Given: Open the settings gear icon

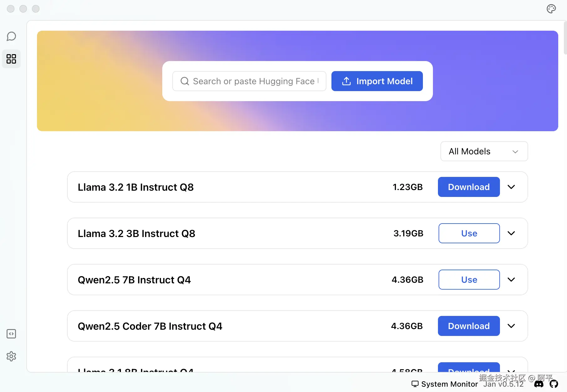Looking at the screenshot, I should 11,356.
